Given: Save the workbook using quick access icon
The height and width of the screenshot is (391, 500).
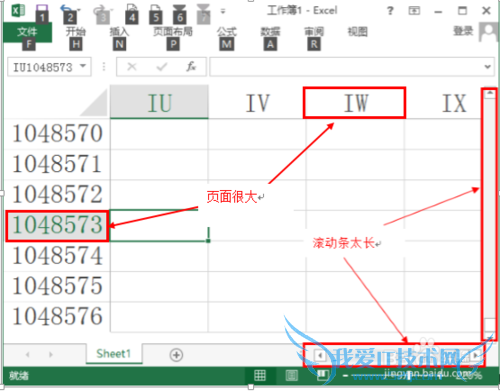Looking at the screenshot, I should coord(42,11).
